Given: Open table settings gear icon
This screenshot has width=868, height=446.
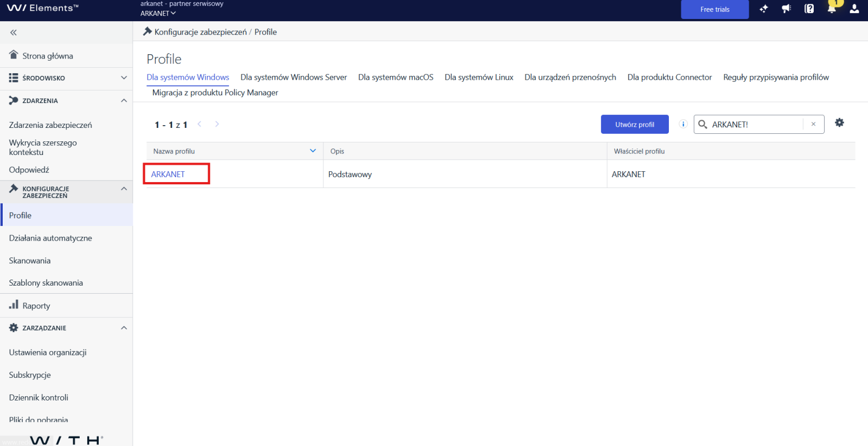Looking at the screenshot, I should [839, 123].
